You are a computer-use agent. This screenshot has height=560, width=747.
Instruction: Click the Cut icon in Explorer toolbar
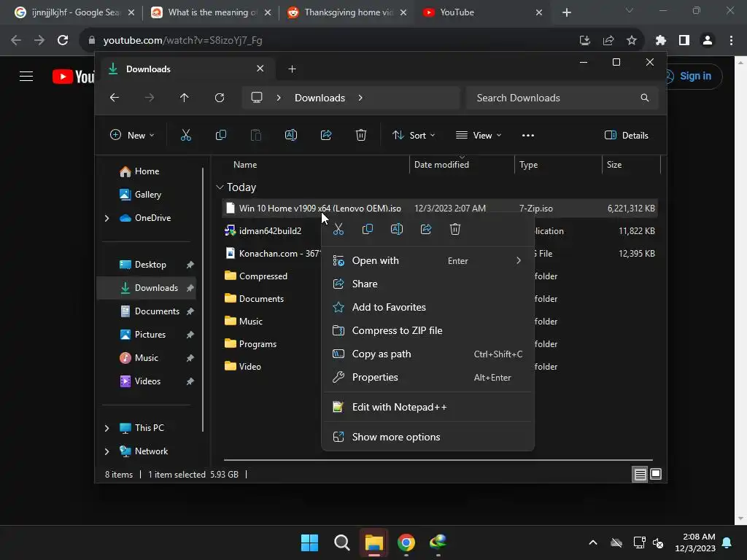(x=186, y=136)
